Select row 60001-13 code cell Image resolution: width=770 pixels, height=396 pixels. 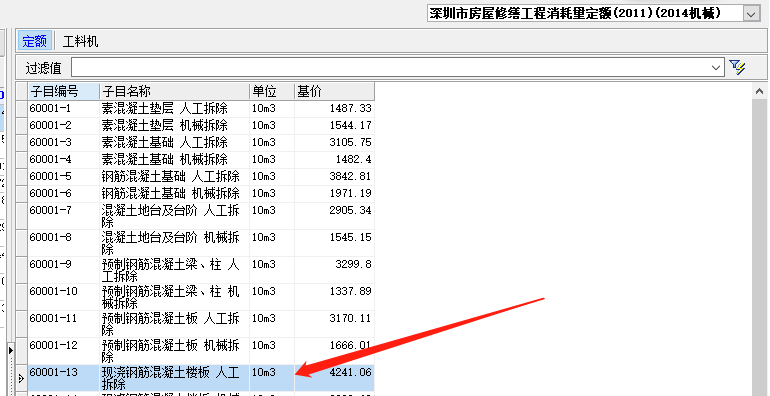pos(63,378)
